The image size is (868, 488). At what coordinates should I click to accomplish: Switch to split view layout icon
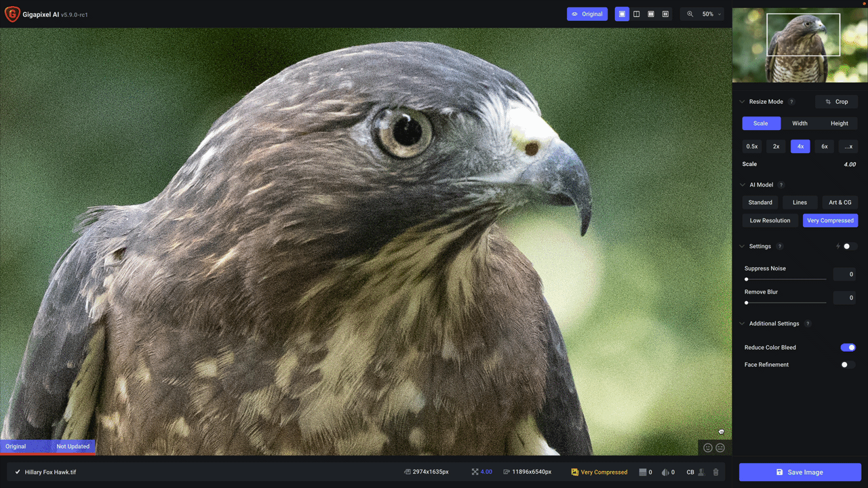pyautogui.click(x=636, y=14)
